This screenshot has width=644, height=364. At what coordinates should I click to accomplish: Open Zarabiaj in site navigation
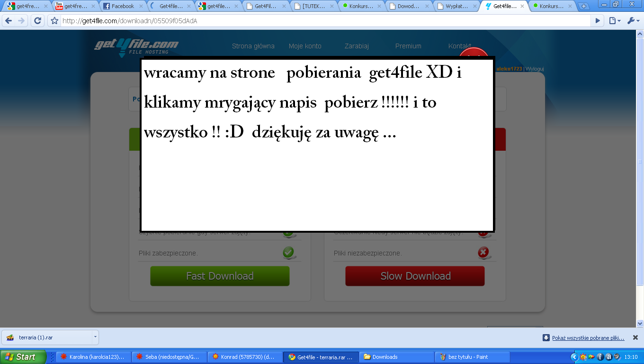pyautogui.click(x=357, y=46)
